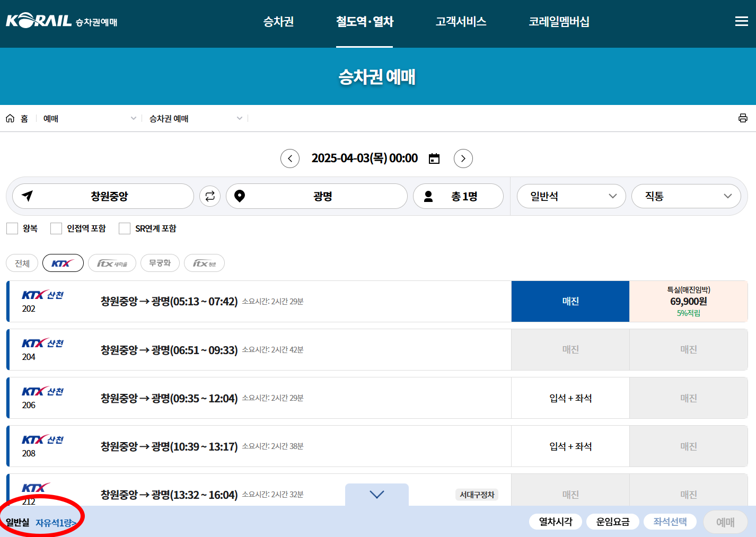Open the calendar date picker icon
The image size is (756, 537).
(x=434, y=159)
